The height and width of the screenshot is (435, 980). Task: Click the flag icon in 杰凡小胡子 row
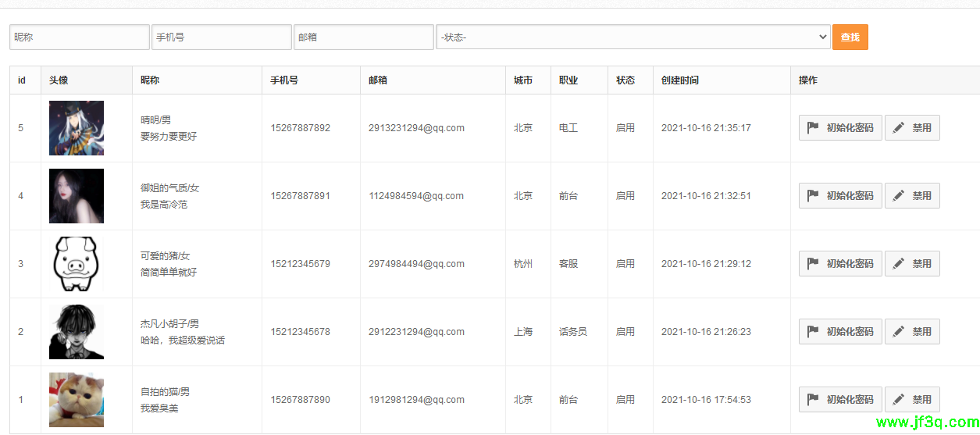click(813, 332)
